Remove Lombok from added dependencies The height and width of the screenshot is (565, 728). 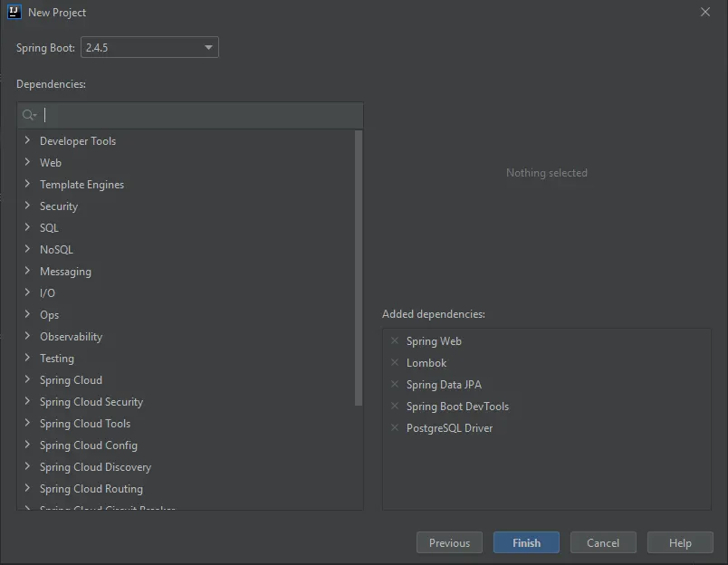point(395,362)
